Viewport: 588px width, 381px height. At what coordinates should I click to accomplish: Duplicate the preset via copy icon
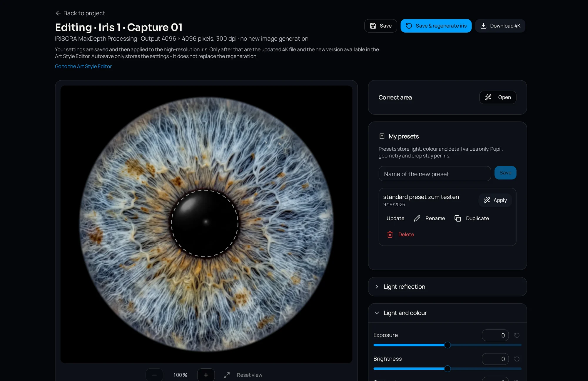(457, 219)
